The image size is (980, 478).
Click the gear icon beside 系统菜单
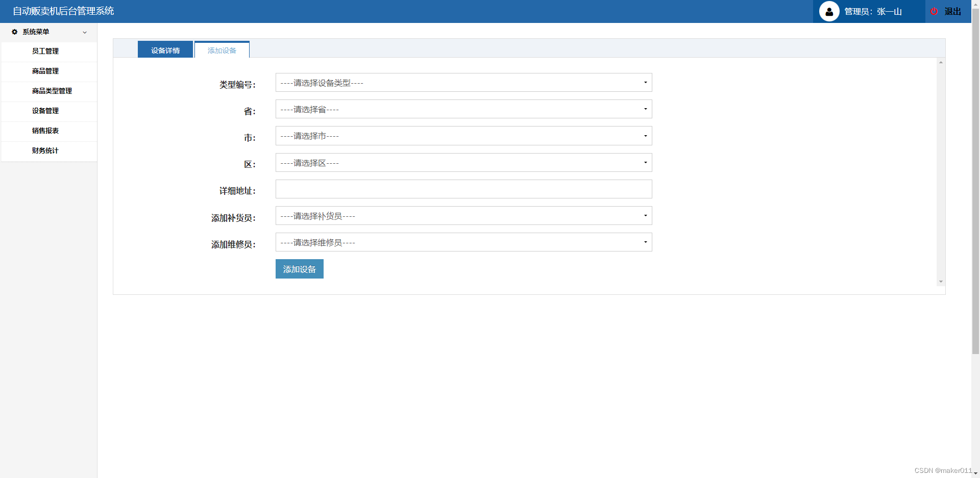pos(15,32)
